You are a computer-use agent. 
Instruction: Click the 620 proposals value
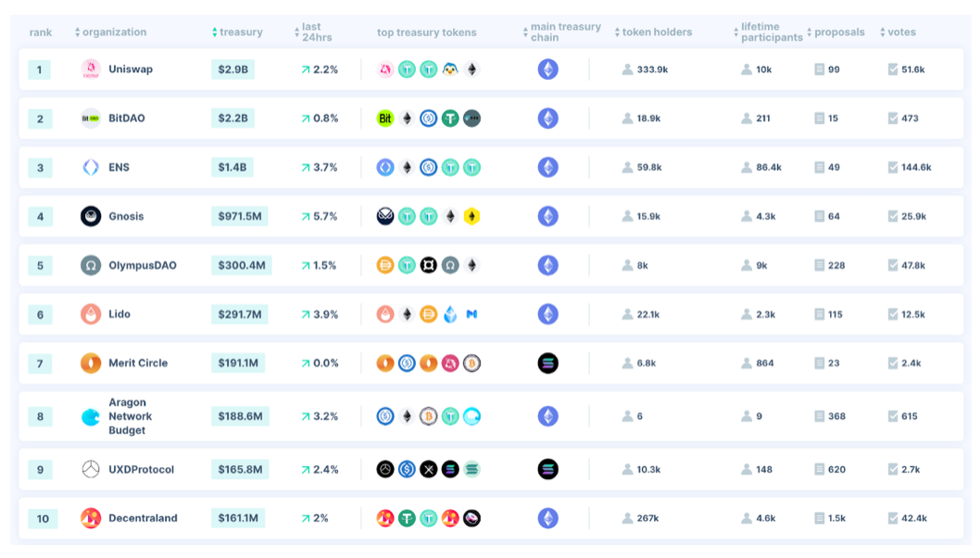pos(836,469)
